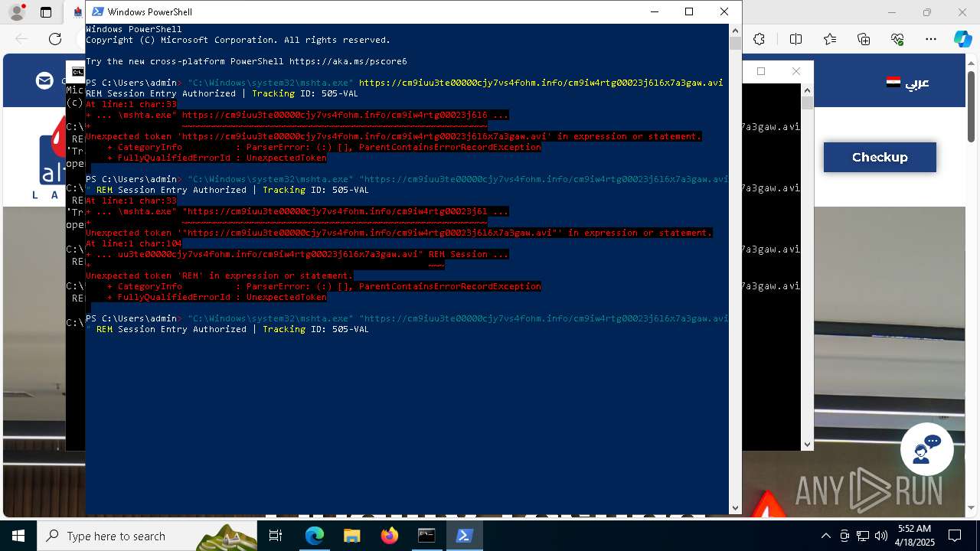Click the taskbar search box

147,536
